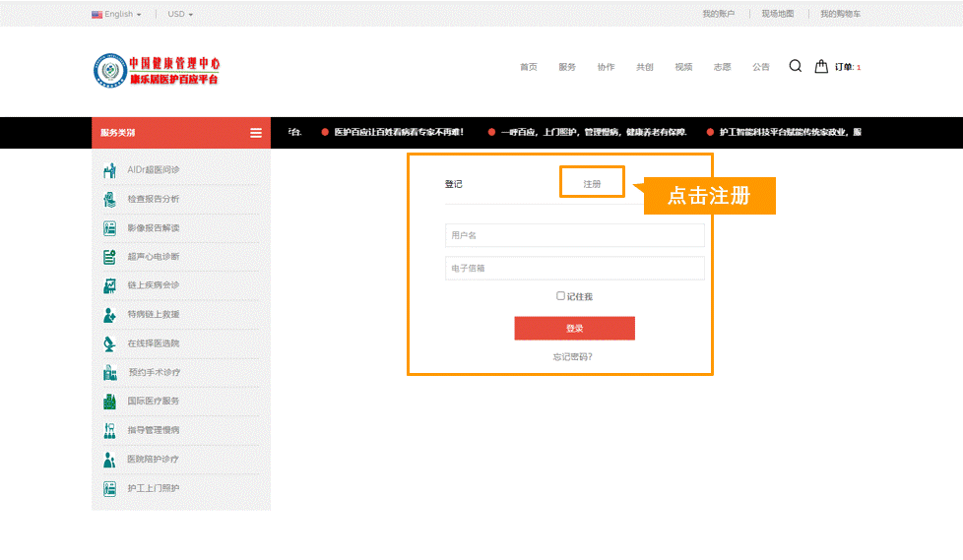The width and height of the screenshot is (963, 560).
Task: Open the 服务 navigation menu item
Action: click(567, 67)
